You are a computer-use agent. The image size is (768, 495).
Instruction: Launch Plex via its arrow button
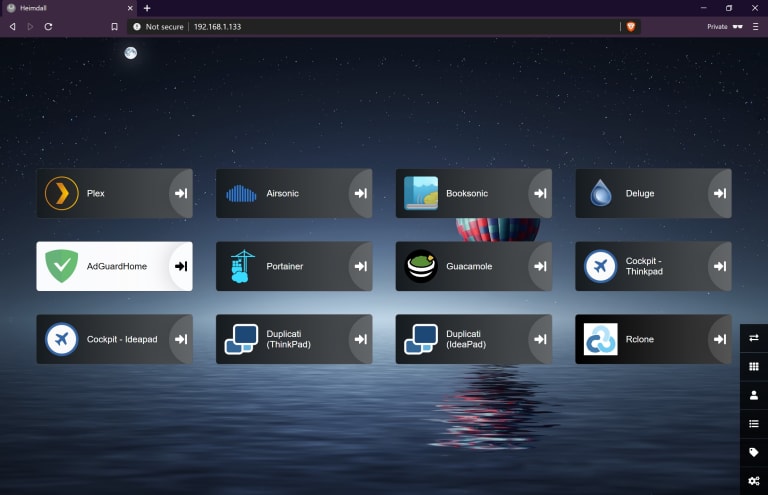181,193
